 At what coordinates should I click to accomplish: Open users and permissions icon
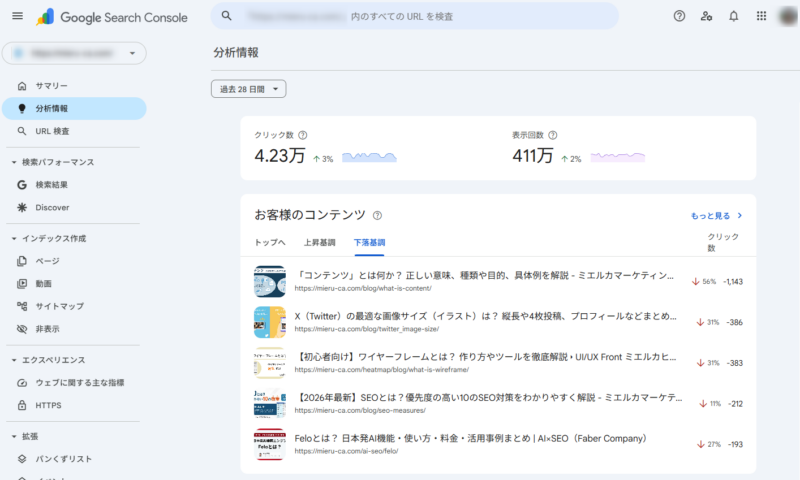point(707,16)
